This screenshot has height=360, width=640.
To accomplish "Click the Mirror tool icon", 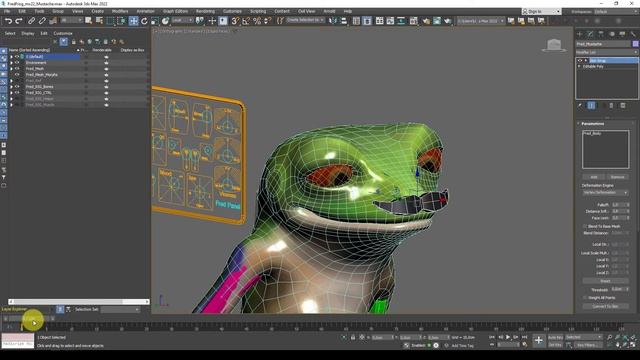I will pyautogui.click(x=333, y=21).
